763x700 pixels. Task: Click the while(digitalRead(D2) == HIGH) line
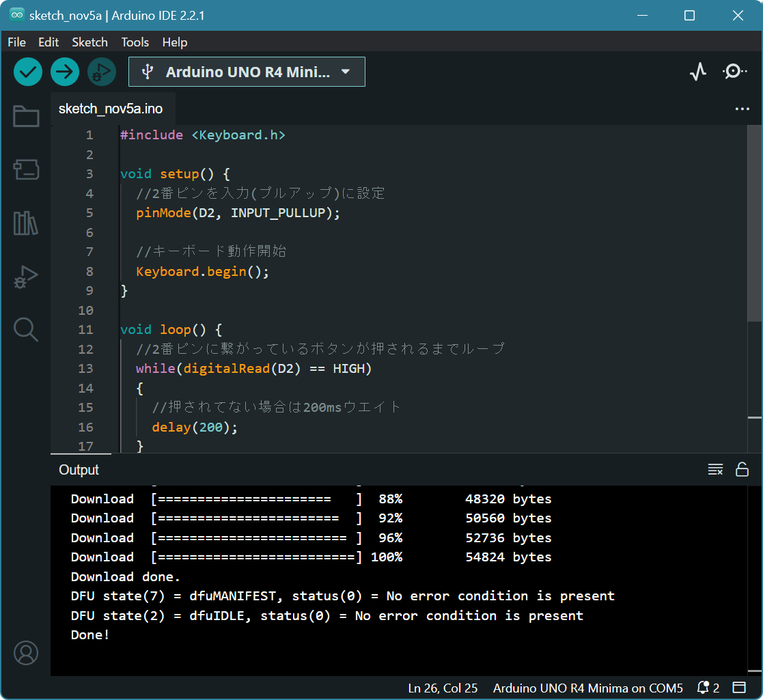point(253,368)
